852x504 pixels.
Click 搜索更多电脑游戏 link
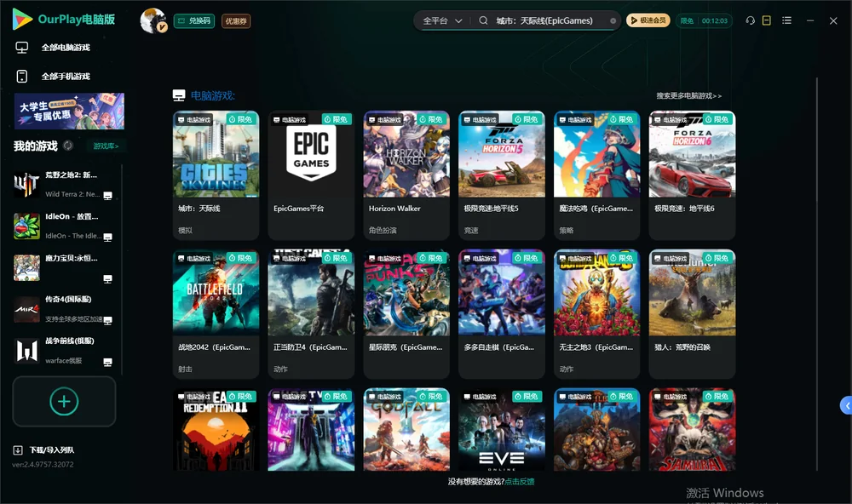(689, 95)
